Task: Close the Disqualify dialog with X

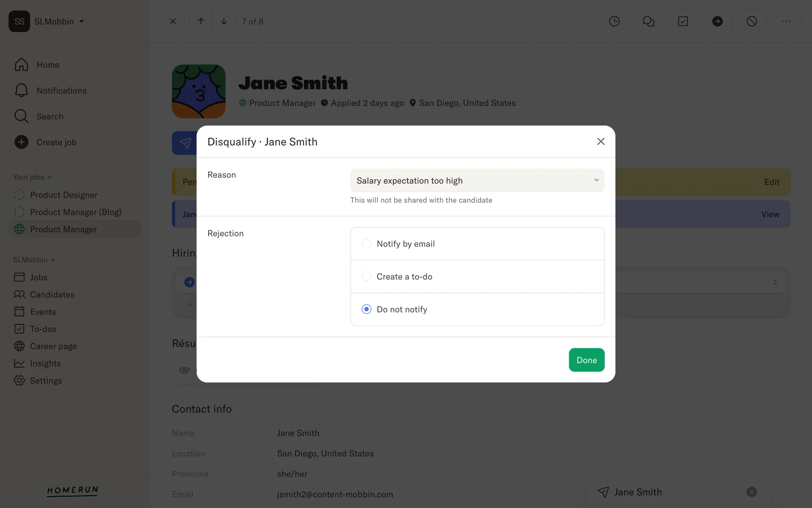Action: (x=601, y=141)
